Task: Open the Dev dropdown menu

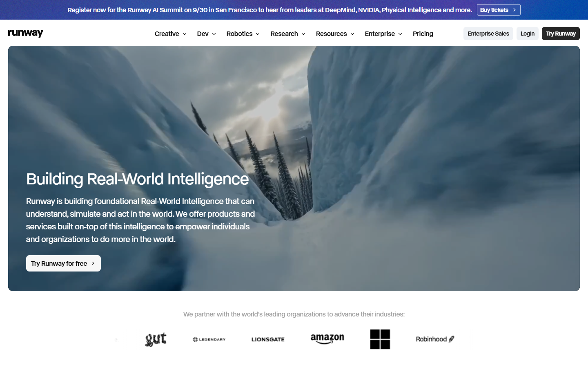Action: pos(207,34)
